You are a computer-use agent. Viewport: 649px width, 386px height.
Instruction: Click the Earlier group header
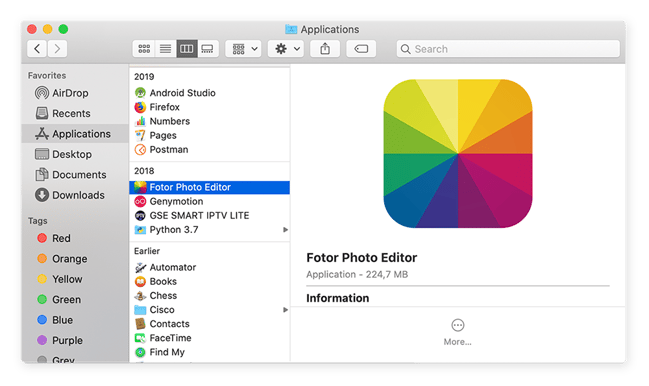147,251
